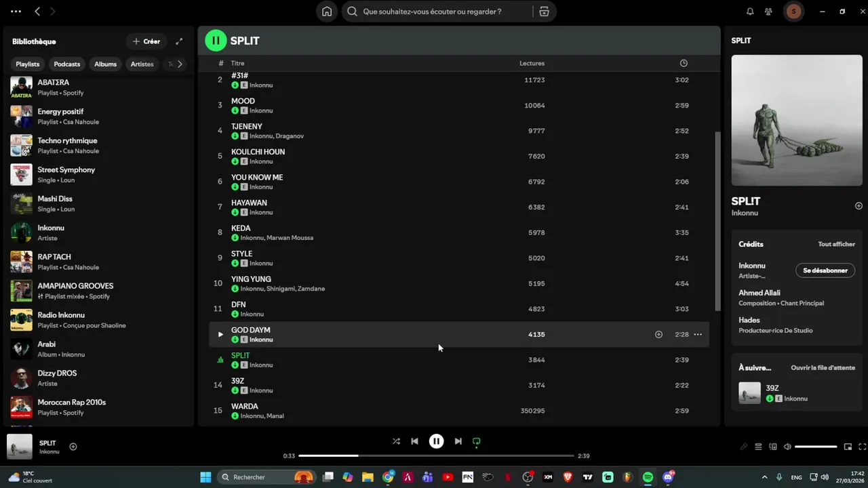Pause playback in player bar
868x488 pixels.
[x=436, y=441]
